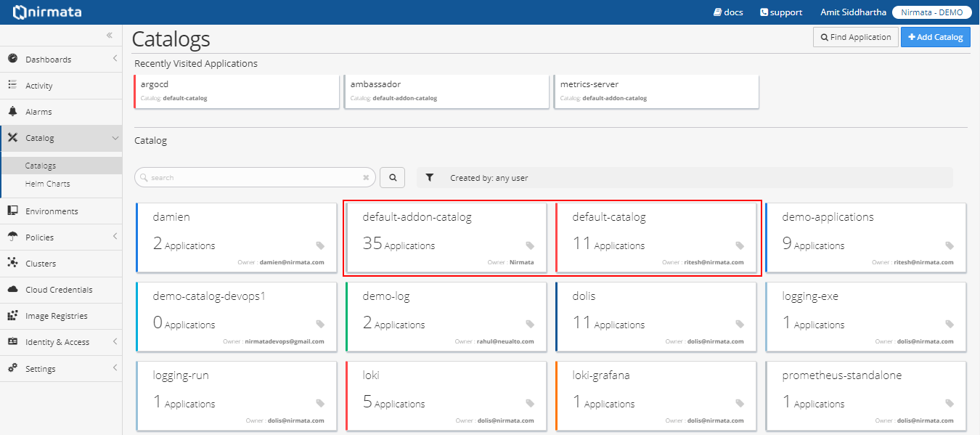
Task: Click tag icon on dolis card
Action: (x=740, y=325)
